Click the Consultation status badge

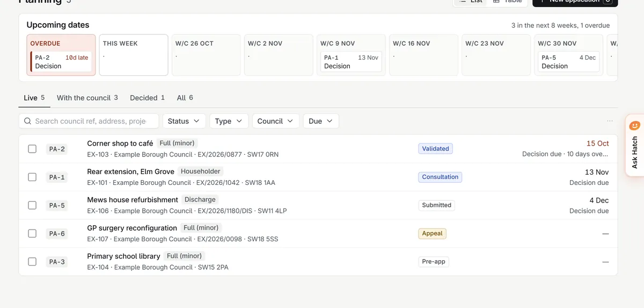point(440,177)
